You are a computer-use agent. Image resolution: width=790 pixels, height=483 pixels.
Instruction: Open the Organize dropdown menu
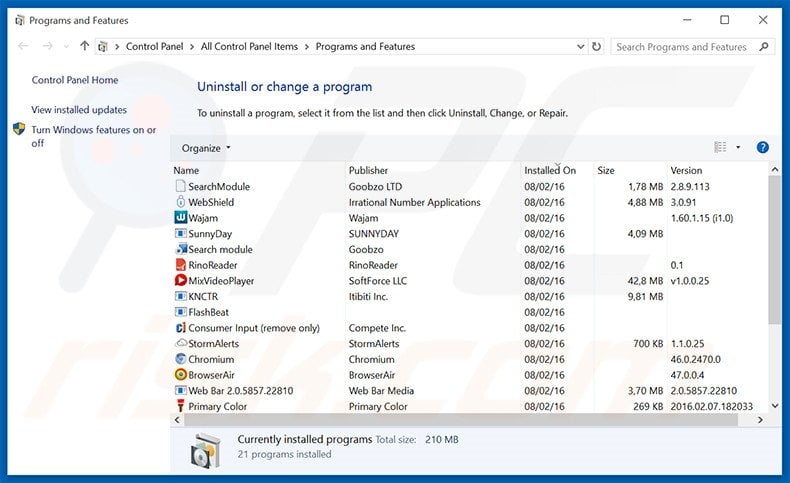pos(206,148)
